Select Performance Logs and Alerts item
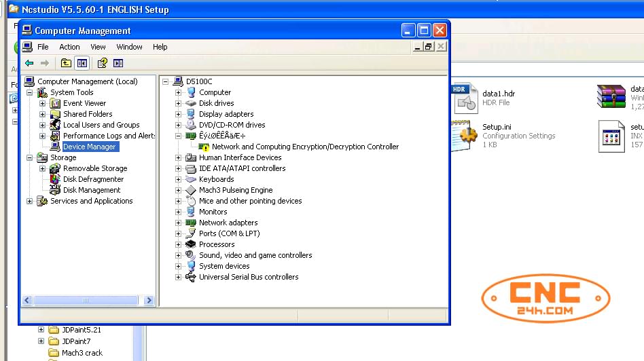The image size is (644, 361). tap(109, 136)
